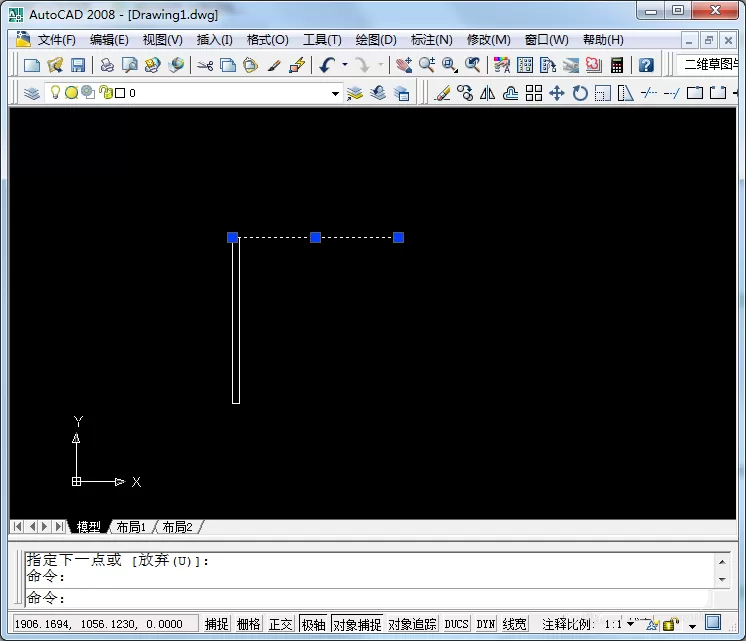Activate the Pan hand tool
This screenshot has width=746, height=641.
[404, 65]
